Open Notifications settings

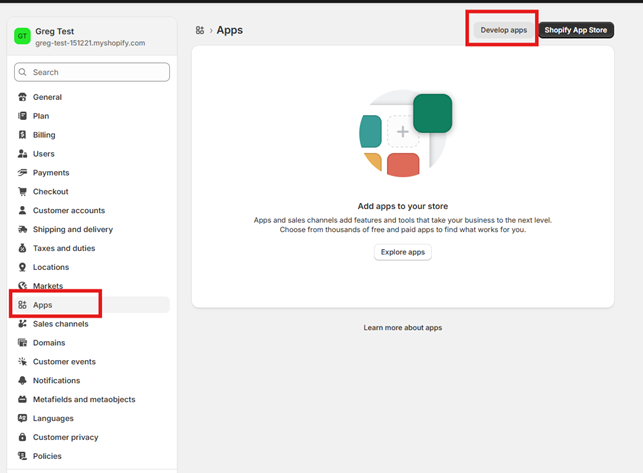pos(92,380)
